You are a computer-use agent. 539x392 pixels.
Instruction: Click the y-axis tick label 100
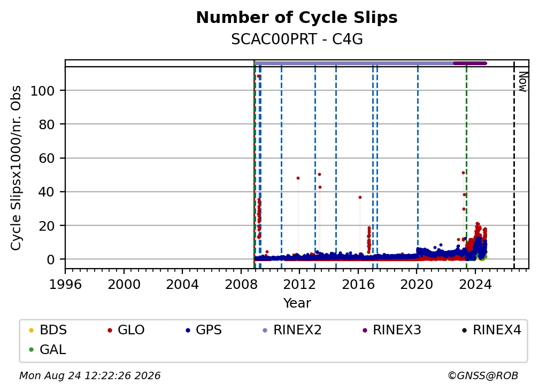pos(42,91)
